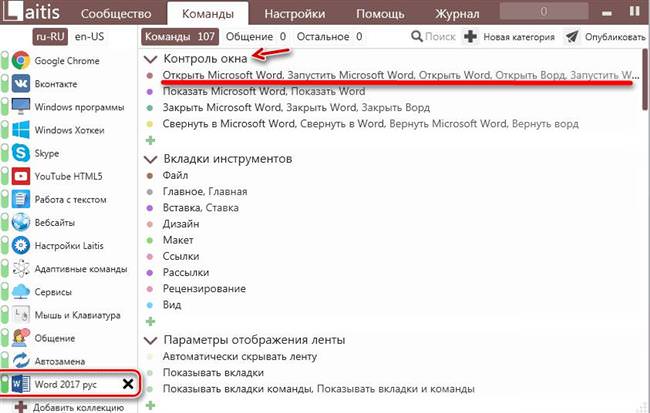Select the Мышь и Клавиатура icon
Image resolution: width=650 pixels, height=413 pixels.
pos(21,315)
